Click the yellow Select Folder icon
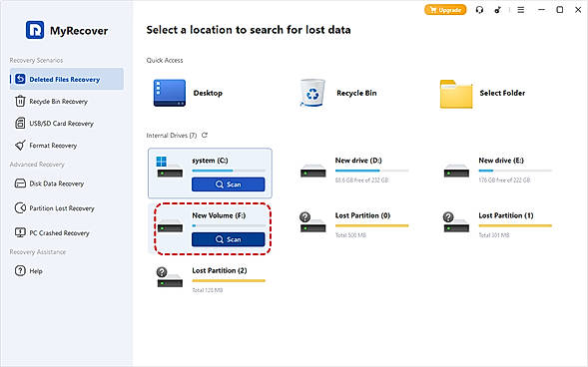Viewport: 588px width, 367px height. click(x=456, y=94)
